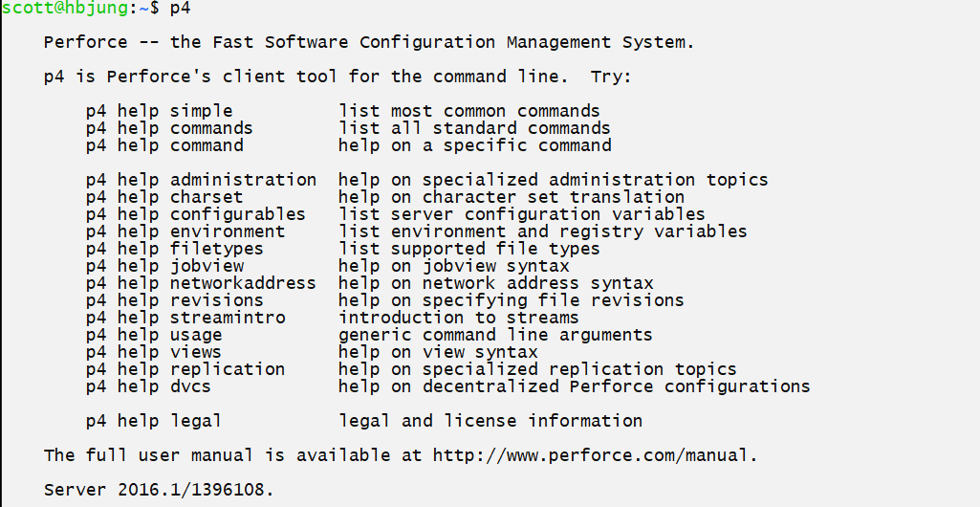
Task: Click 'help on character set translation' description
Action: pos(512,197)
